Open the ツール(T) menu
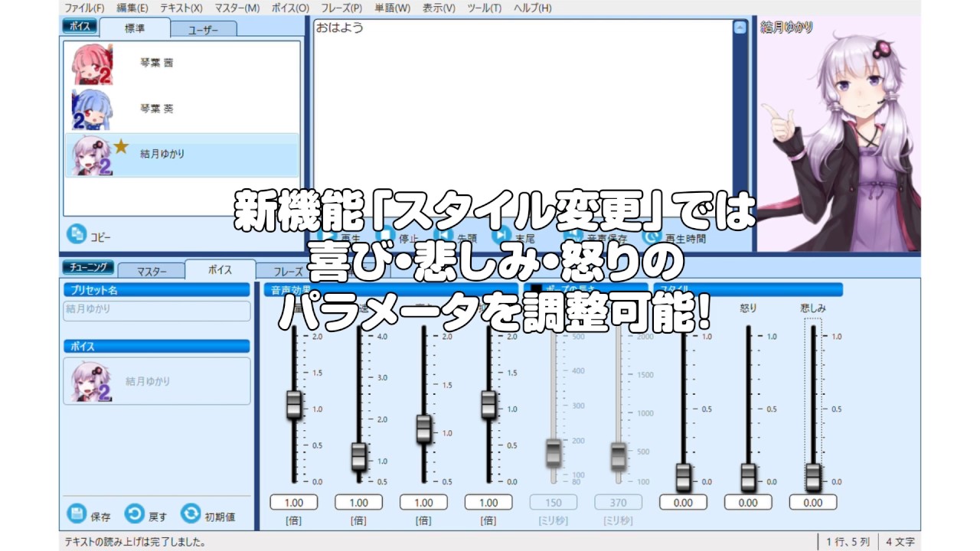Image resolution: width=980 pixels, height=551 pixels. (484, 8)
